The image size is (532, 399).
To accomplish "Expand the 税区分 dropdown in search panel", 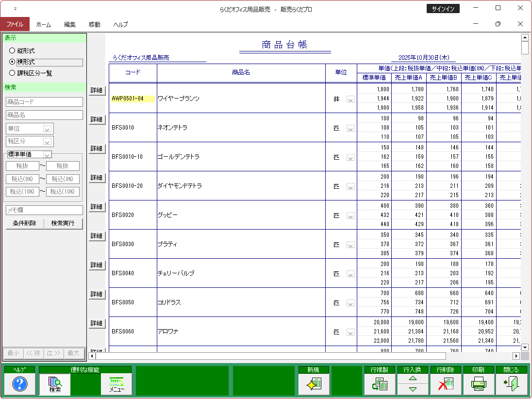I will [47, 142].
